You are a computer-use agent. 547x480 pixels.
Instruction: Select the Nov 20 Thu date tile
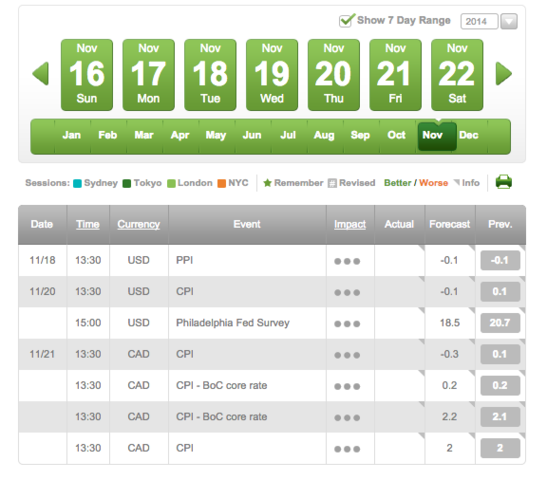click(x=334, y=75)
